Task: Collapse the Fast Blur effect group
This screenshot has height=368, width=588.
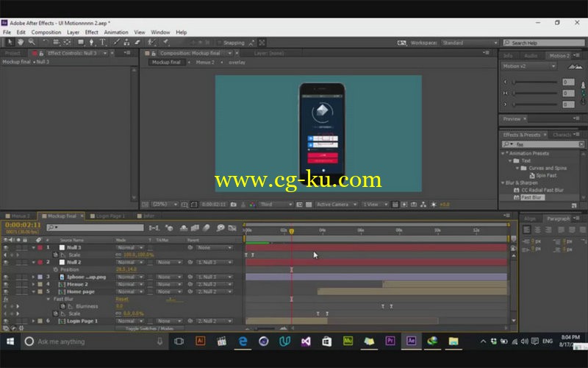Action: pos(49,300)
